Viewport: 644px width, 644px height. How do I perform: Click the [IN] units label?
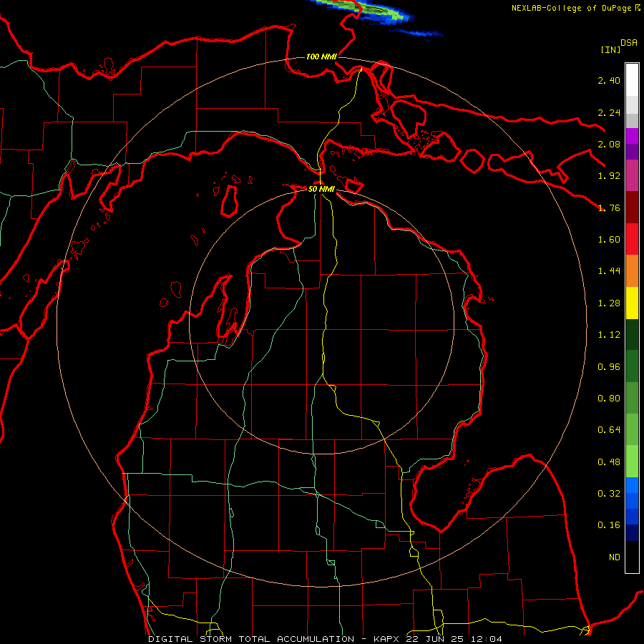(x=610, y=49)
